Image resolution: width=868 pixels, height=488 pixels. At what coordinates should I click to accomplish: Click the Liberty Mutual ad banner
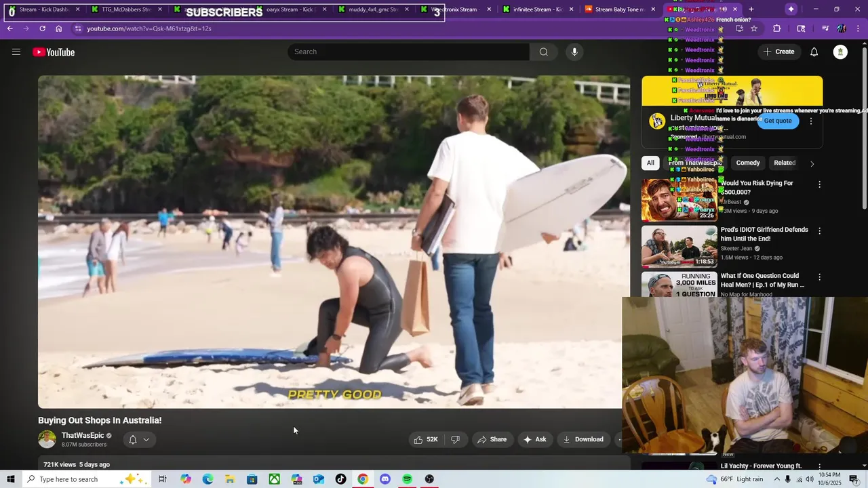(x=732, y=91)
